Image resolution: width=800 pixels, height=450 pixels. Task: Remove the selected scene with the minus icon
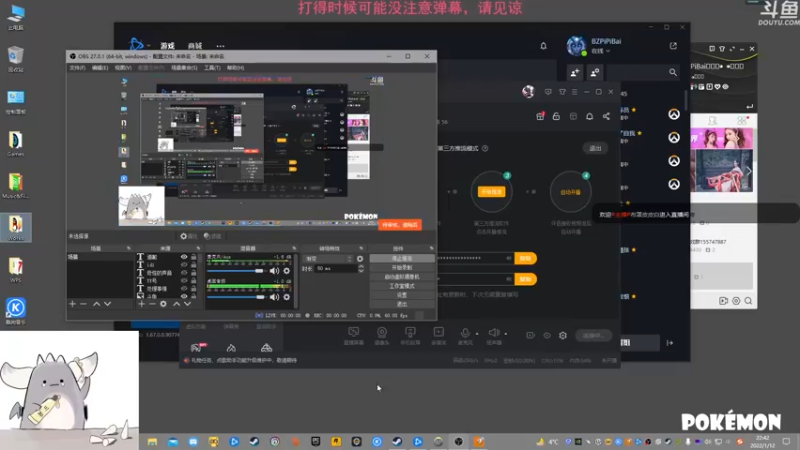(83, 304)
